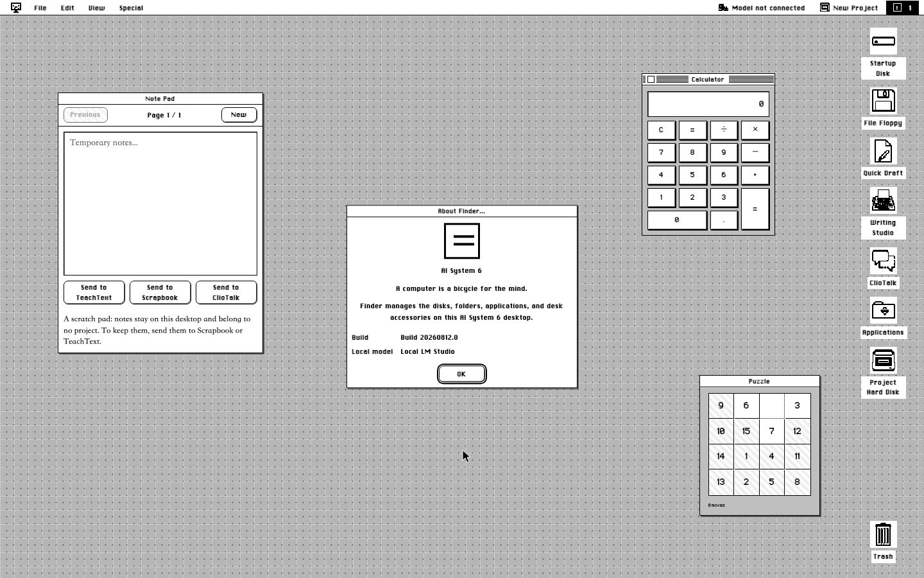Click Puzzle tile 5
The image size is (924, 578).
click(772, 482)
